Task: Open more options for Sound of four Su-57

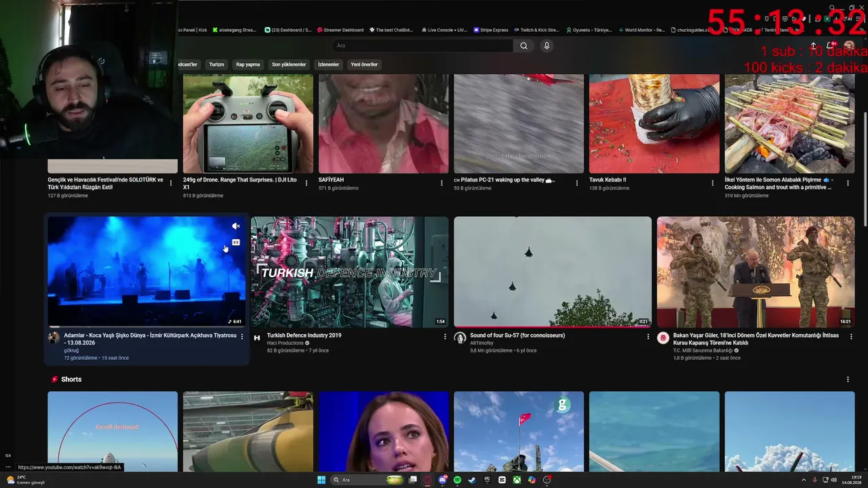Action: click(648, 336)
